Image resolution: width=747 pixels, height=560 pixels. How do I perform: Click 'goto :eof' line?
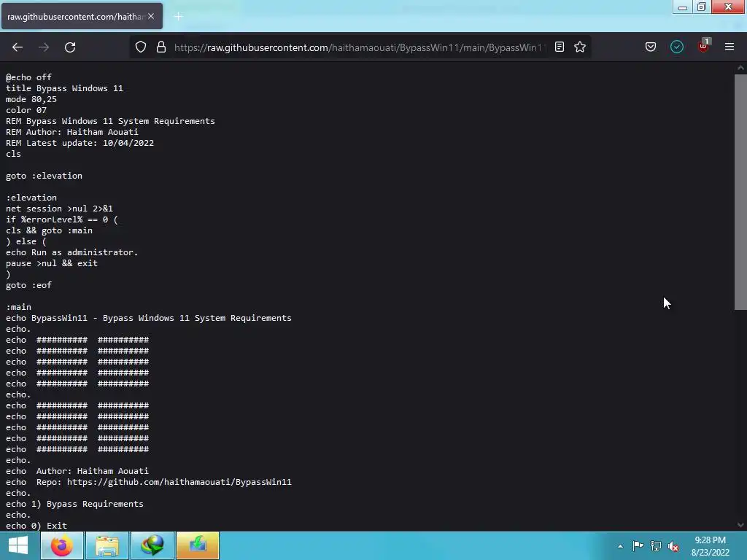(x=28, y=285)
